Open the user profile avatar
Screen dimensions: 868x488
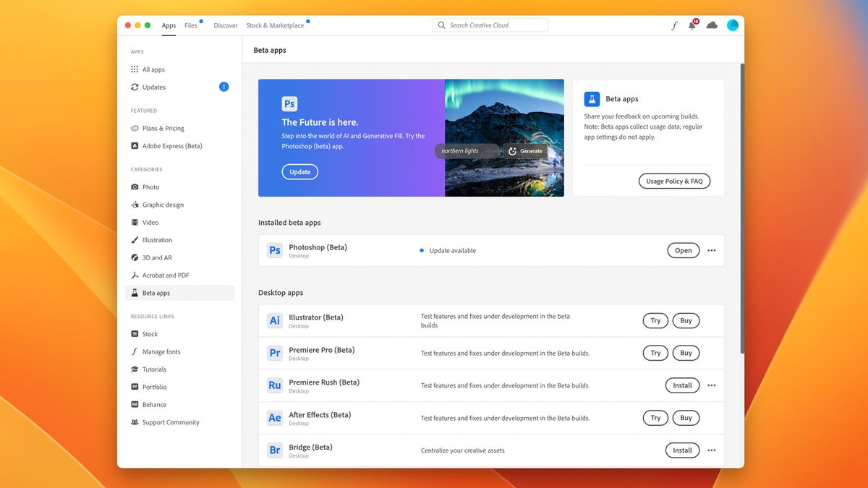732,25
